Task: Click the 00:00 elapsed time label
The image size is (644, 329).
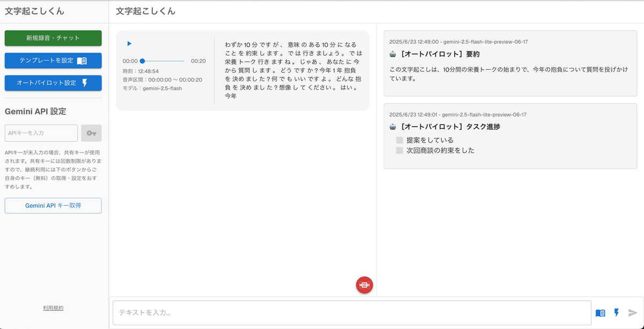Action: click(130, 61)
